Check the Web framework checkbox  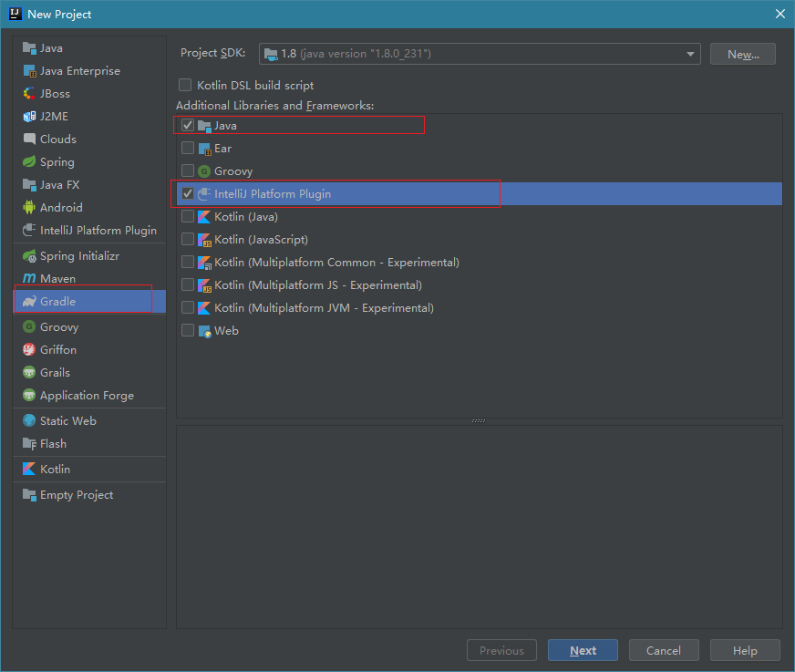pyautogui.click(x=188, y=330)
